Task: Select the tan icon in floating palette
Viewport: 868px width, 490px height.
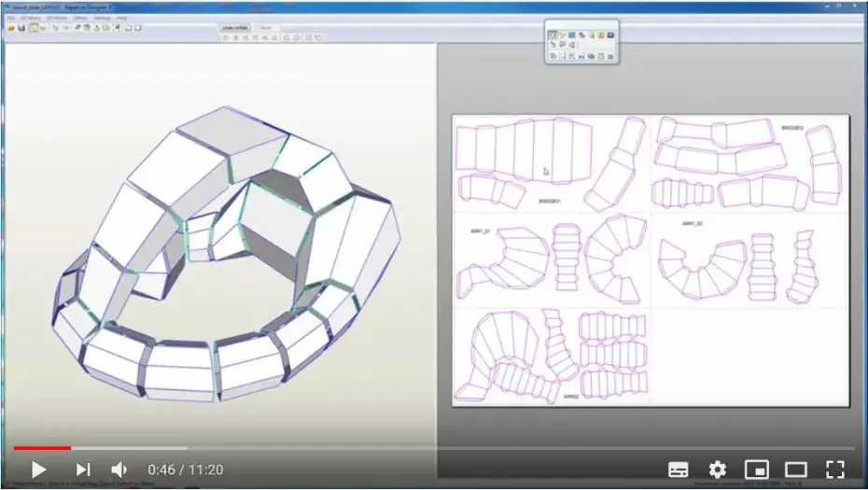Action: 601,35
